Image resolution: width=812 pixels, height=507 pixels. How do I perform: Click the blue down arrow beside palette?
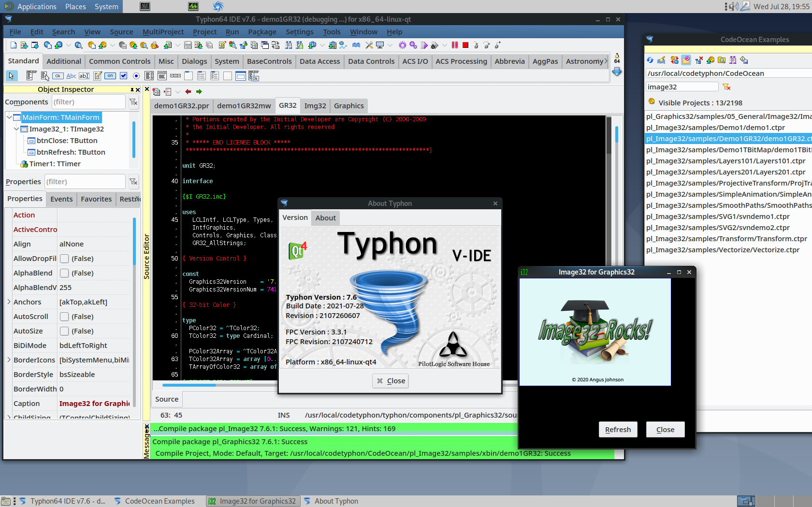click(x=617, y=72)
